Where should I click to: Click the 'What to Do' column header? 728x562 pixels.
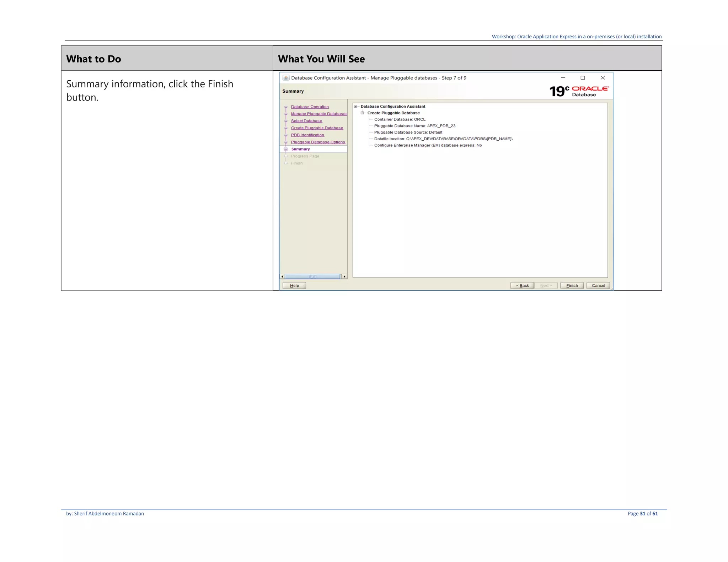coord(94,59)
